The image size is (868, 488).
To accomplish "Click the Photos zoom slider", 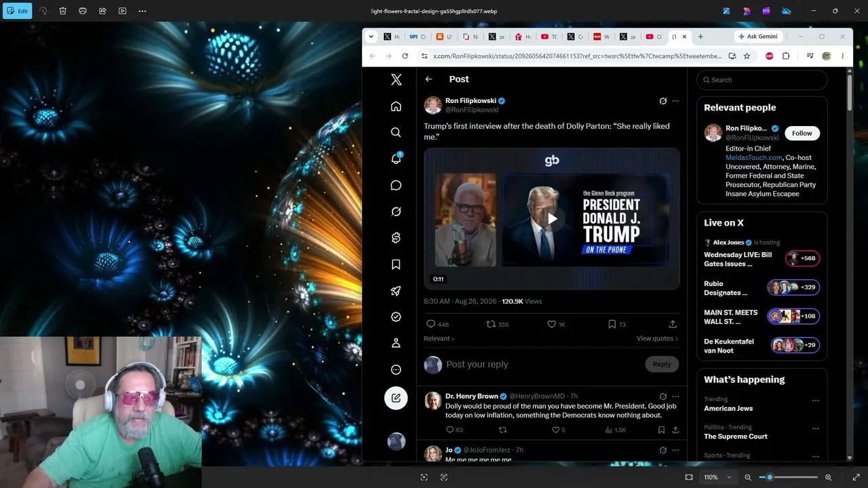I will click(788, 477).
